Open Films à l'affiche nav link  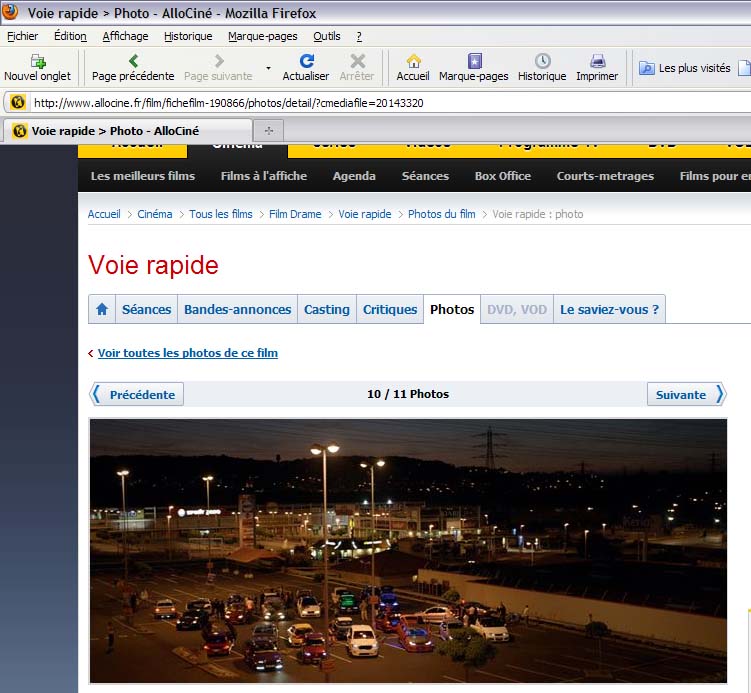[x=264, y=176]
